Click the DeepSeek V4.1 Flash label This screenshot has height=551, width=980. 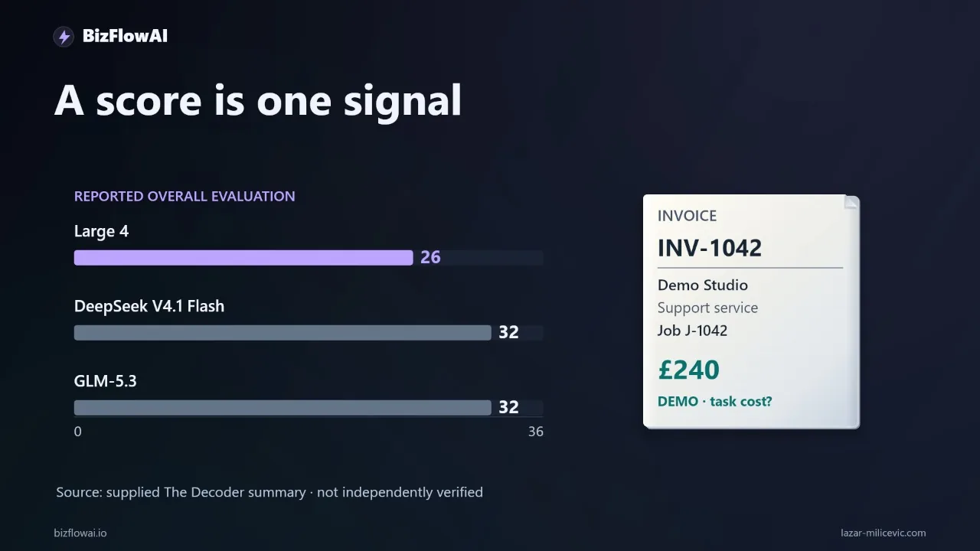click(x=149, y=306)
